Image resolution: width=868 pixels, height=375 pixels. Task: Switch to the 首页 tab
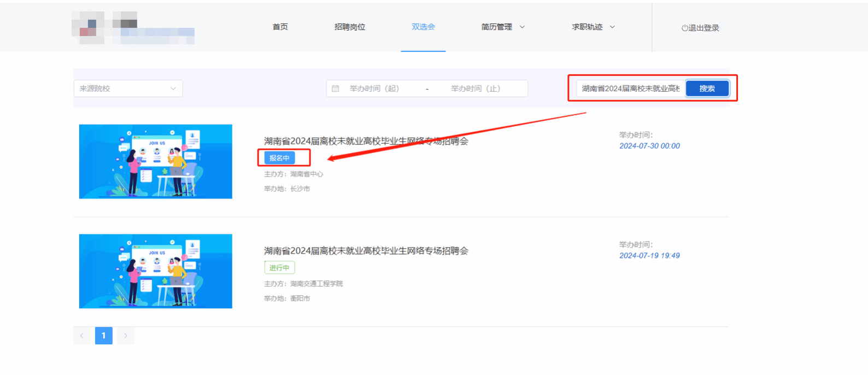click(x=280, y=27)
